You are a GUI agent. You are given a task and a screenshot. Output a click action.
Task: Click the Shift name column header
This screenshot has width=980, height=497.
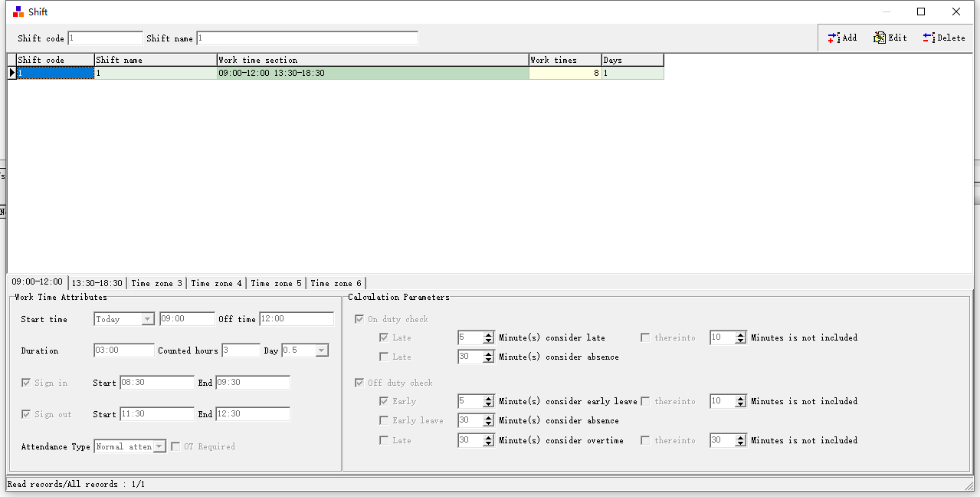156,60
